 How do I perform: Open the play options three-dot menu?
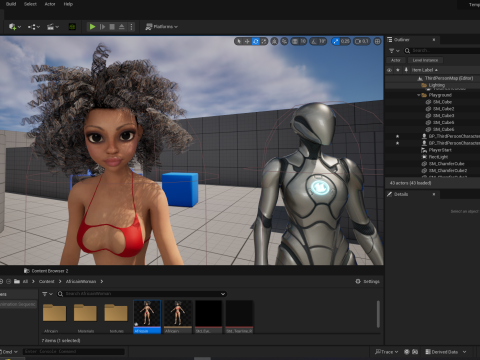[131, 27]
